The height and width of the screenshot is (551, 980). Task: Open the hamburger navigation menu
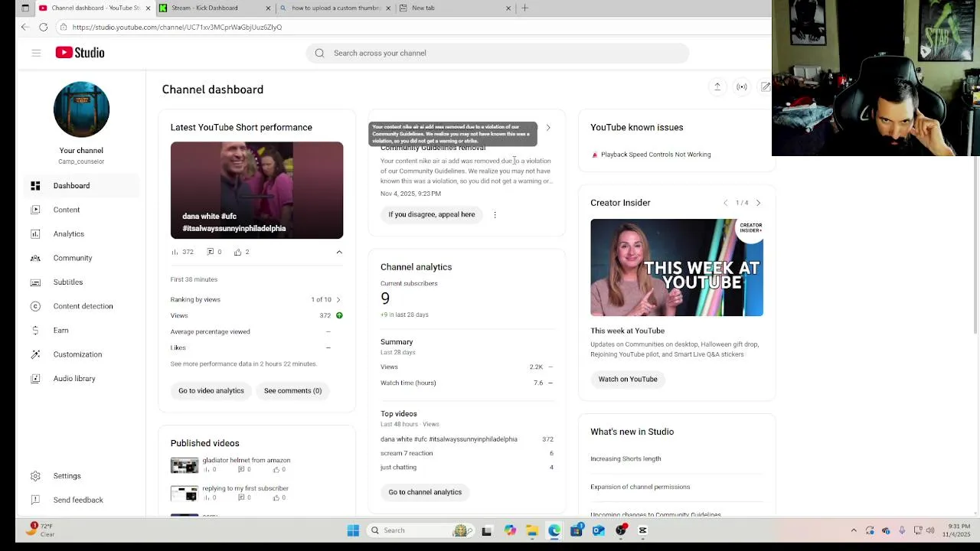pos(36,53)
